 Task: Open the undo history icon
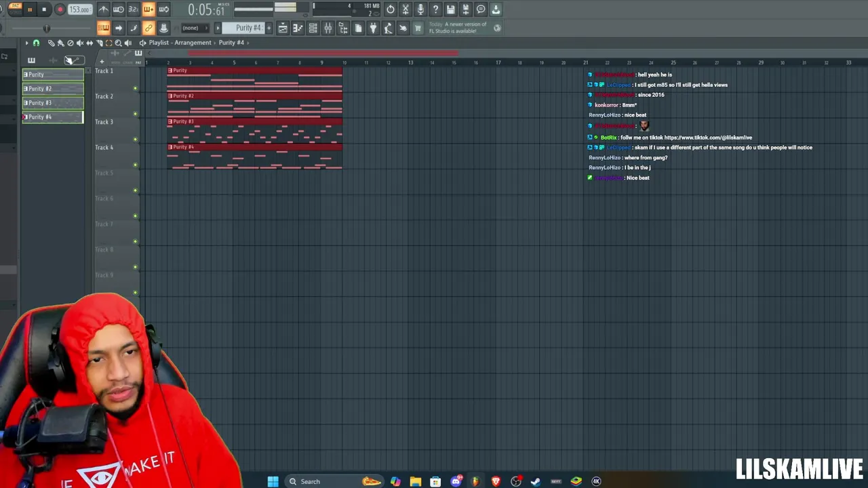tap(391, 9)
